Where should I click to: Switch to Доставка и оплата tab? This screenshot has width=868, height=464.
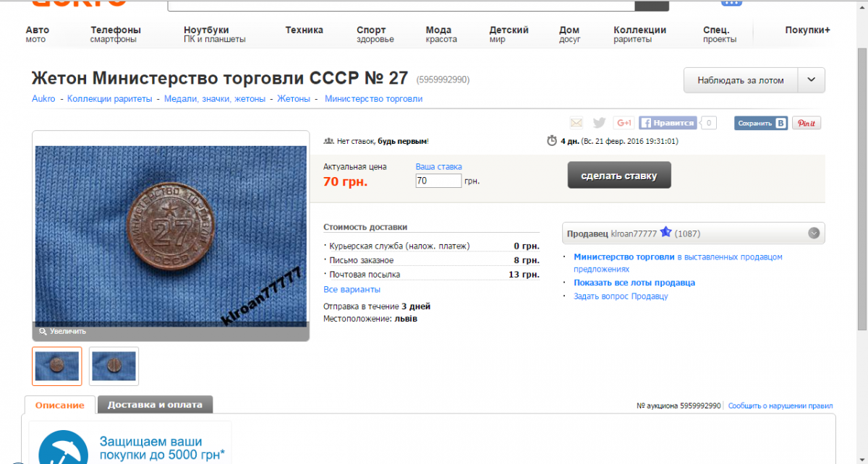click(155, 405)
